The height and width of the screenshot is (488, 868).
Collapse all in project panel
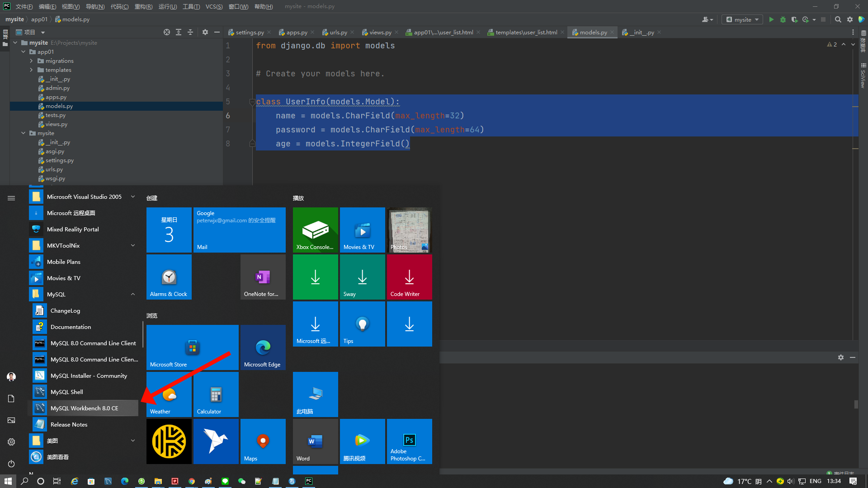tap(190, 32)
